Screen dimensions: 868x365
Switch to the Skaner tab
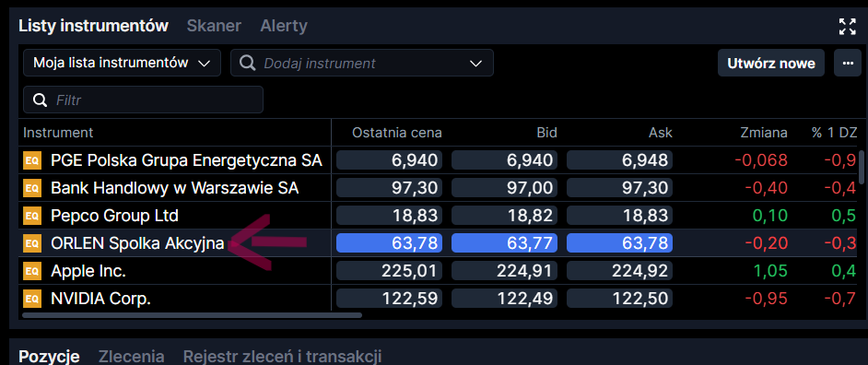tap(214, 26)
